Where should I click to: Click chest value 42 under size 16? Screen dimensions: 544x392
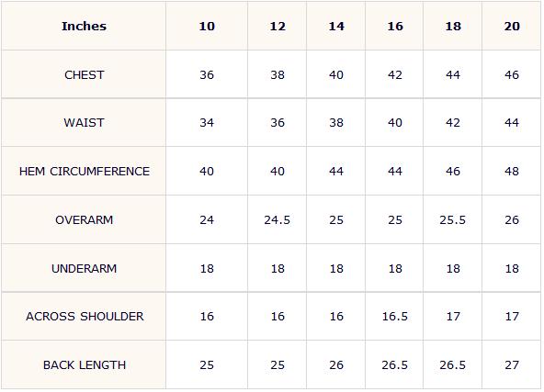pyautogui.click(x=395, y=75)
